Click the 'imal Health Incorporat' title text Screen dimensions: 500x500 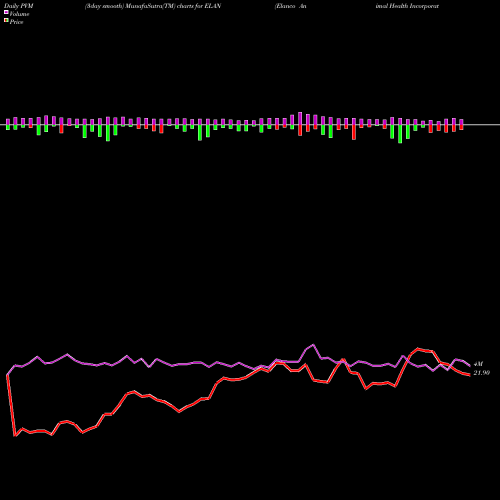coord(407,6)
